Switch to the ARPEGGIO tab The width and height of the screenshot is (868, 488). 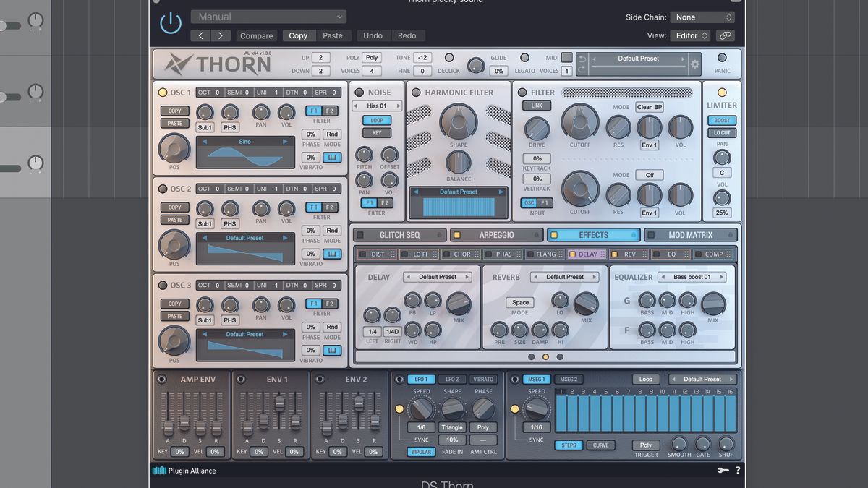(497, 234)
